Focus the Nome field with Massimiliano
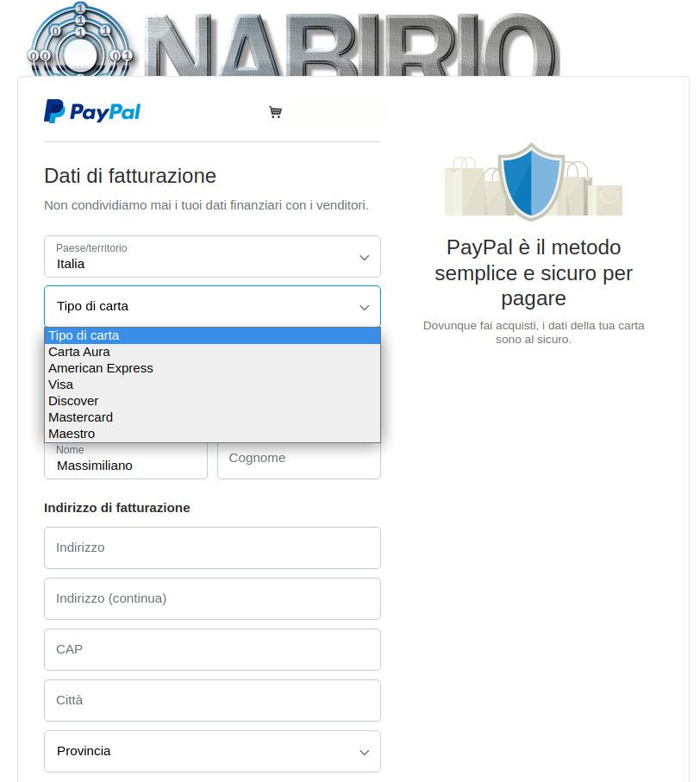Screen dimensions: 700x782 [x=126, y=460]
